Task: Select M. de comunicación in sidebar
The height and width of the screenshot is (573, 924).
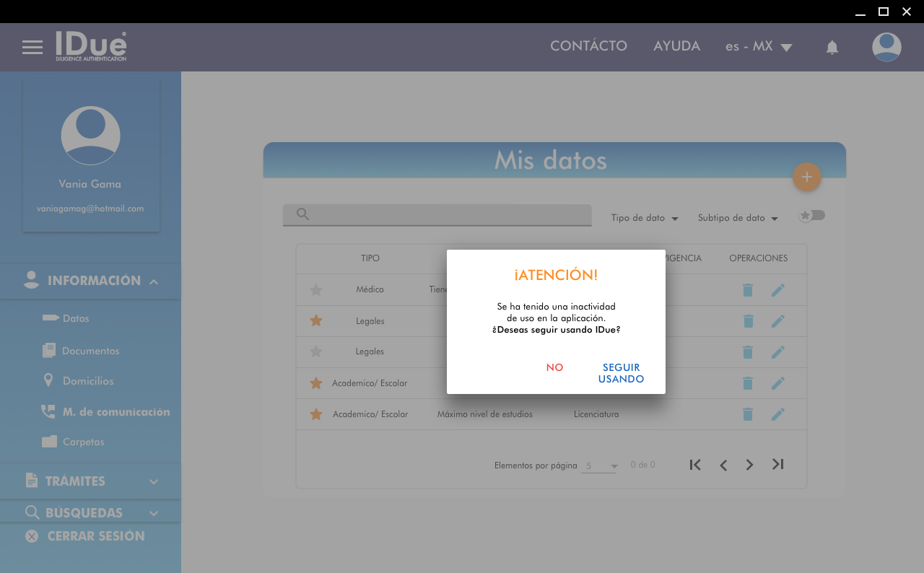Action: coord(115,412)
